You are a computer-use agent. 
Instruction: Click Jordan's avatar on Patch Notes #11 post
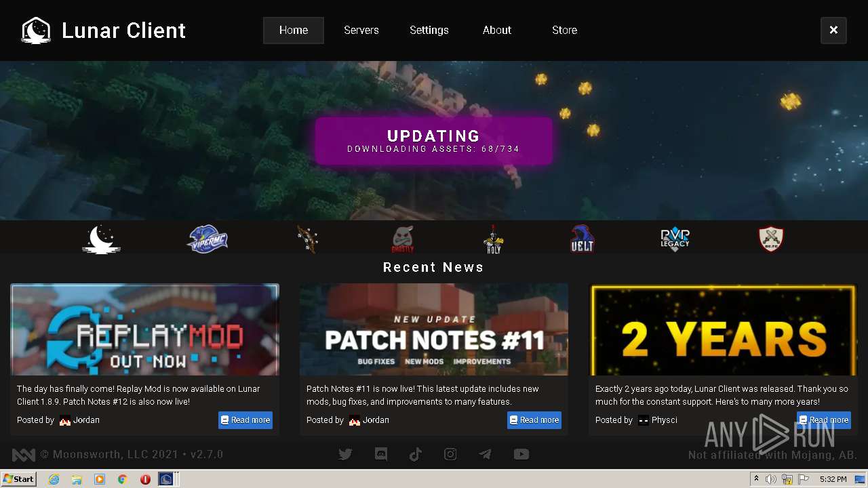point(355,421)
